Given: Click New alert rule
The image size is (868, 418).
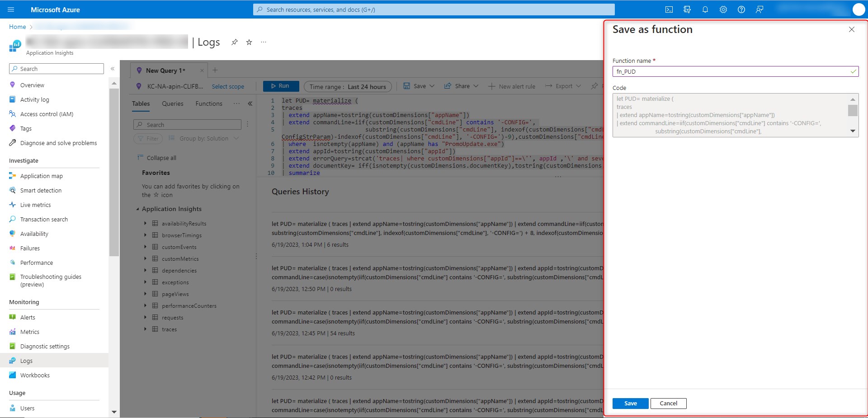Looking at the screenshot, I should (x=512, y=86).
